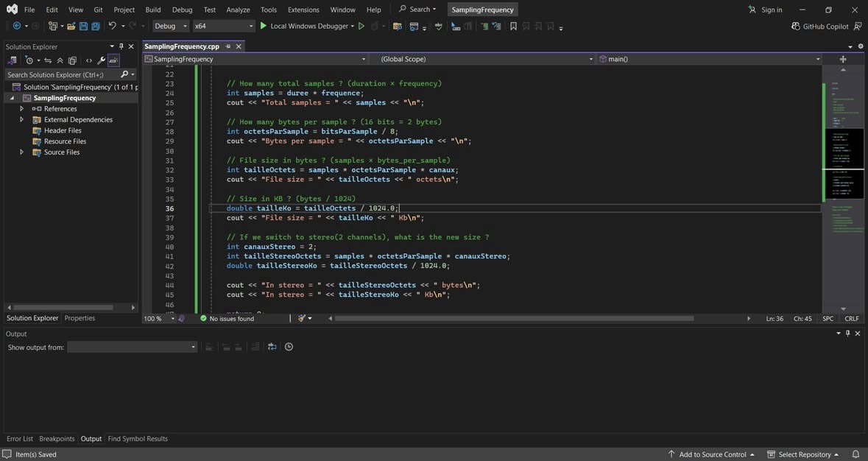Switch to the Breakpoints tab
Screen dimensions: 868x461
pyautogui.click(x=57, y=438)
